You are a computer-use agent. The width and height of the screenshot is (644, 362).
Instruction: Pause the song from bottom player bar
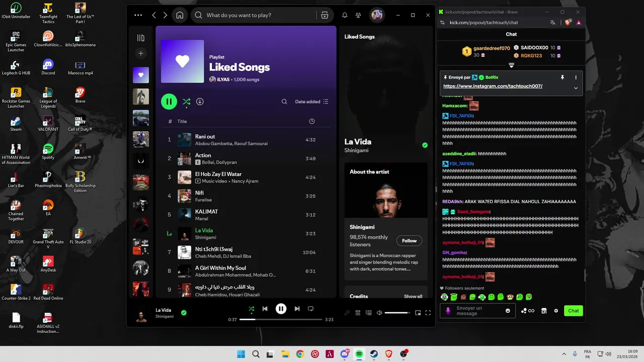click(281, 309)
